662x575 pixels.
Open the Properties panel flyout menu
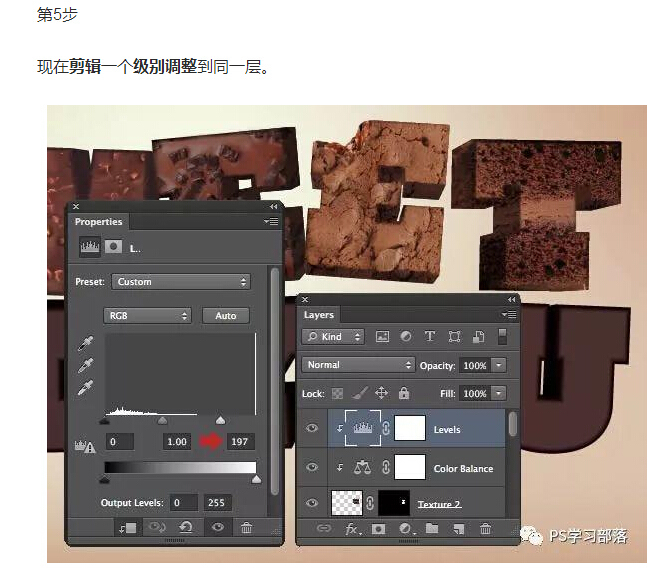click(x=271, y=221)
